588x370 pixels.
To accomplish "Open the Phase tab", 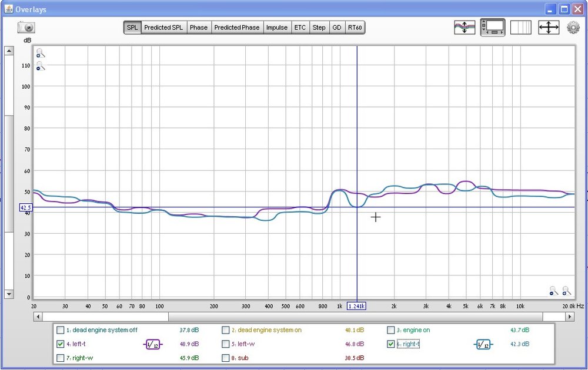I will coord(199,28).
